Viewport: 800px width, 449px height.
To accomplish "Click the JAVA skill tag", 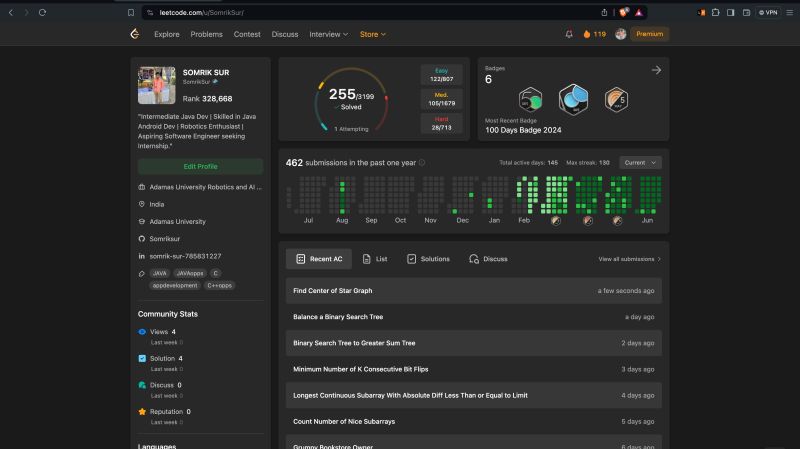I will [160, 273].
